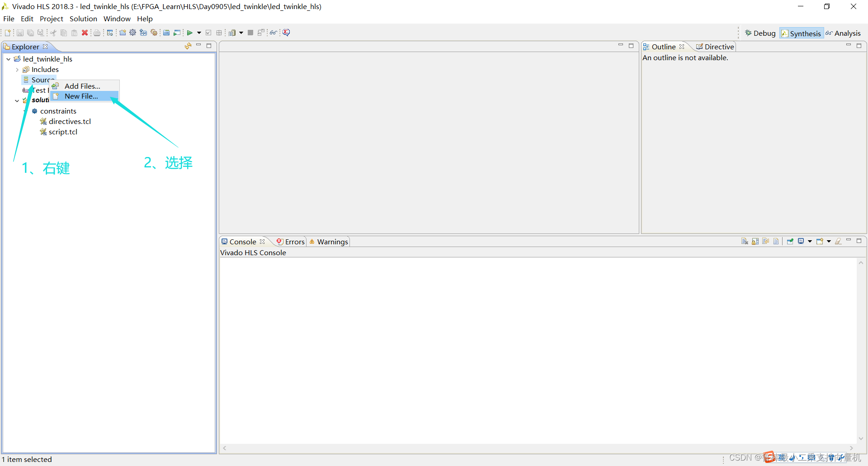Click the red speech-bubble icon in toolbar
Screen dimensions: 868x466
tap(287, 33)
